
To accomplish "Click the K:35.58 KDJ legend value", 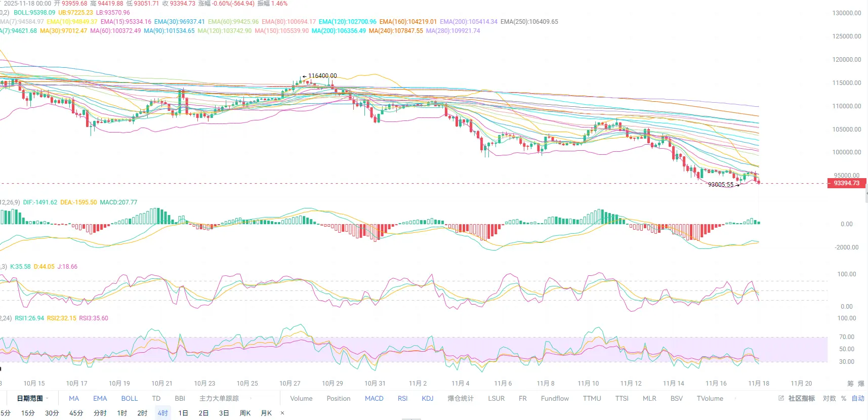I will (20, 267).
